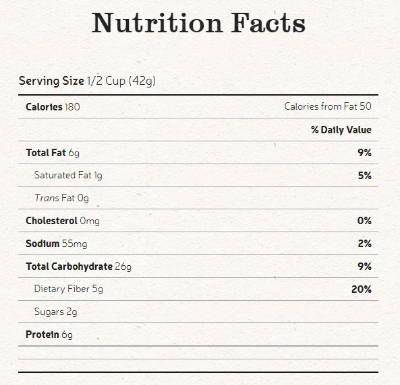Select the Dietary Fiber 5g entry
The height and width of the screenshot is (385, 400).
(x=69, y=289)
